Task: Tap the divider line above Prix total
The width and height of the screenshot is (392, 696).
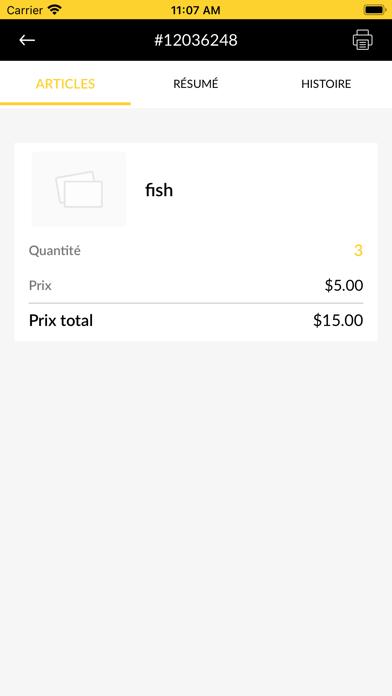Action: coord(196,303)
